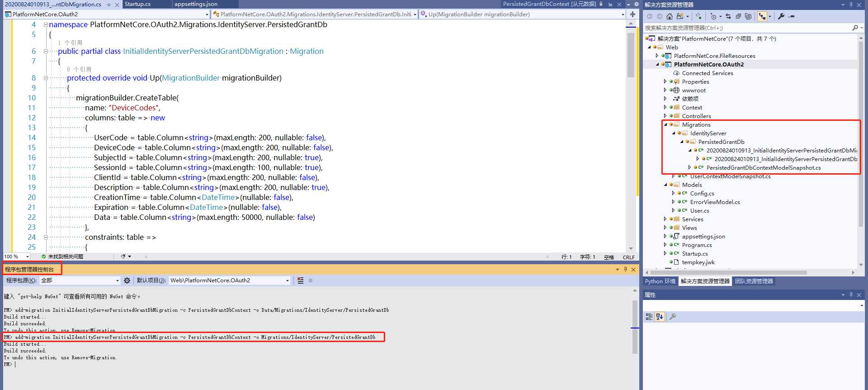868x390 pixels.
Task: Open NuGet package source settings gear
Action: click(x=127, y=281)
